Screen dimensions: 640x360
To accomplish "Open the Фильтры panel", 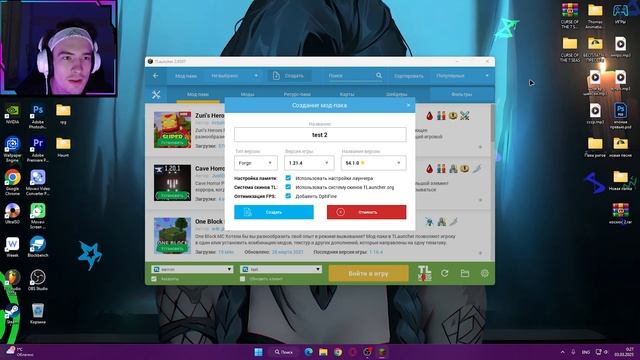I will click(x=462, y=94).
